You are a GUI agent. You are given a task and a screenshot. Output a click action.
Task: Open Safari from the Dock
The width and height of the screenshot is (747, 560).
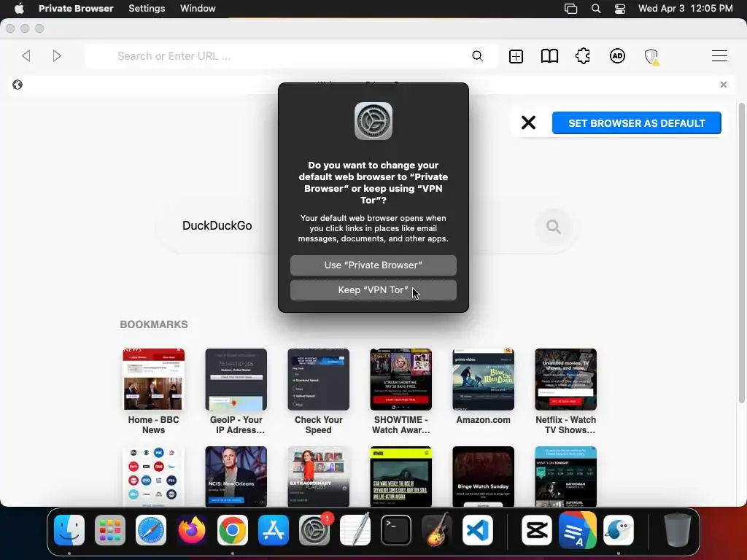click(x=151, y=530)
